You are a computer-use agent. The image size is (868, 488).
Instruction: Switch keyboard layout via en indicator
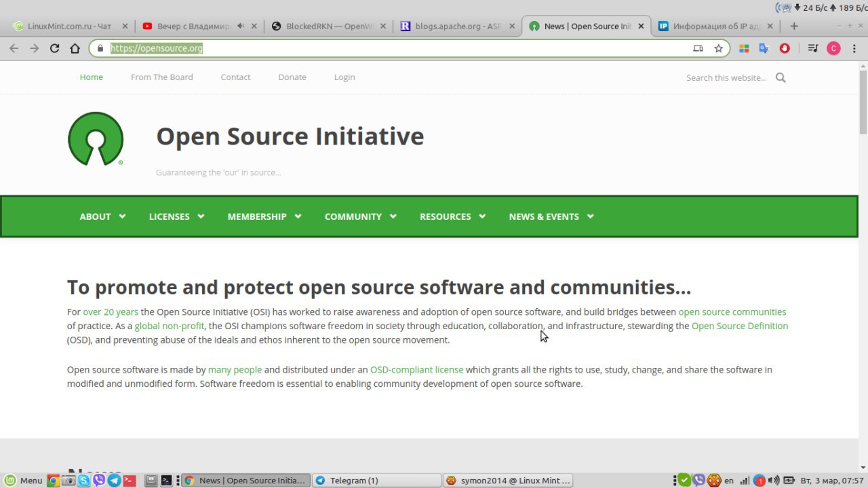click(x=729, y=481)
